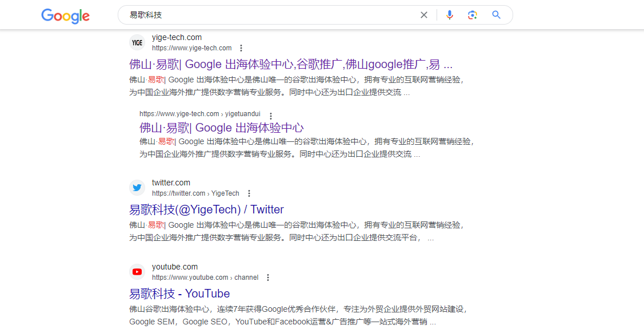The image size is (644, 333).
Task: Open Google Lens image search
Action: point(473,15)
